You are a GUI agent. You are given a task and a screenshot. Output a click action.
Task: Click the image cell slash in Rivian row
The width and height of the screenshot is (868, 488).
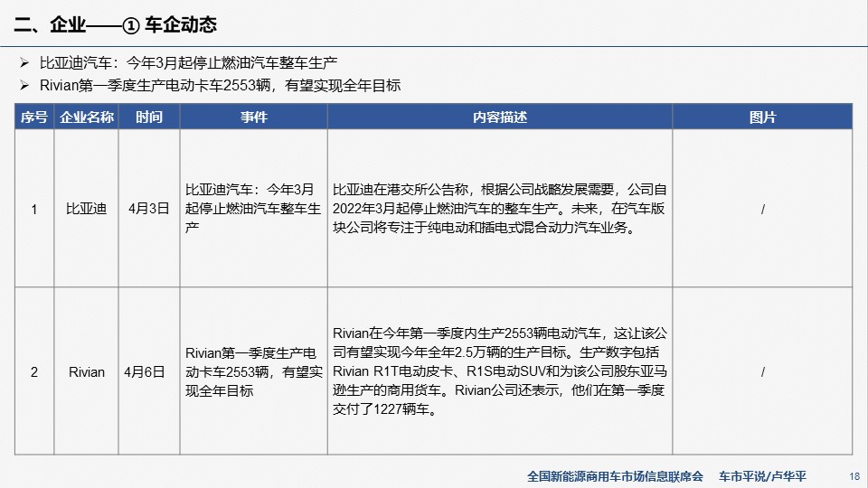coord(762,371)
